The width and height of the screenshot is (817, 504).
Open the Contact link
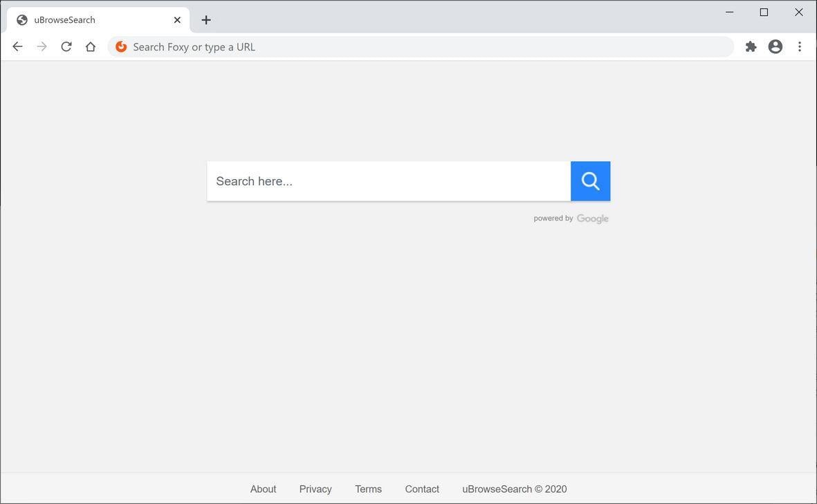coord(422,489)
